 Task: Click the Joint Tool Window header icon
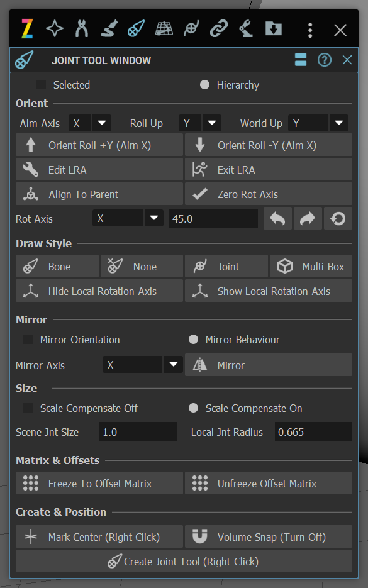coord(25,60)
